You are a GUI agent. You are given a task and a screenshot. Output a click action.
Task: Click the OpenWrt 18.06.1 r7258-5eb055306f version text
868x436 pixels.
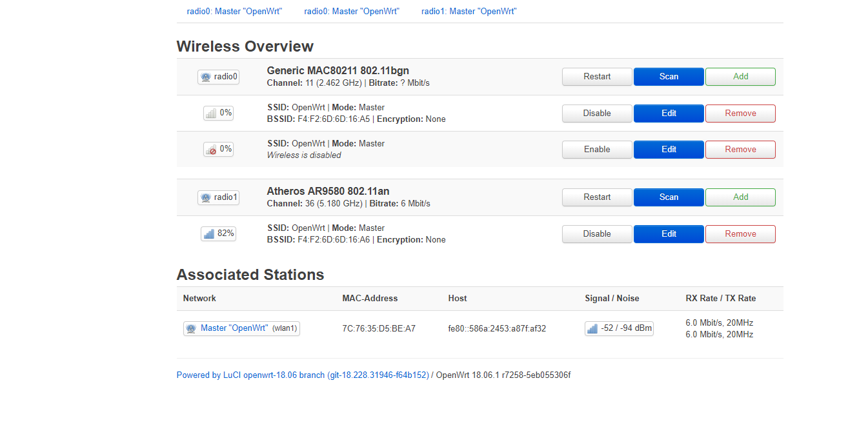point(503,375)
